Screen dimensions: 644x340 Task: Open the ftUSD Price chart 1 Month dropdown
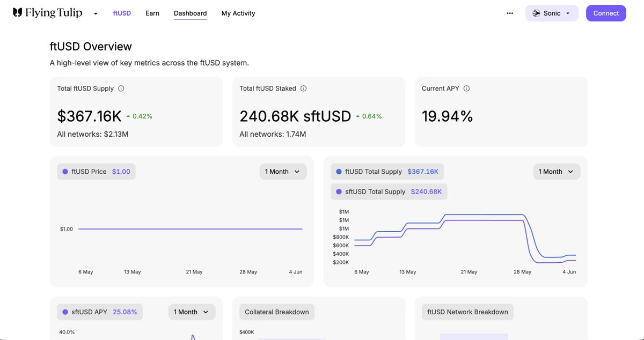283,172
